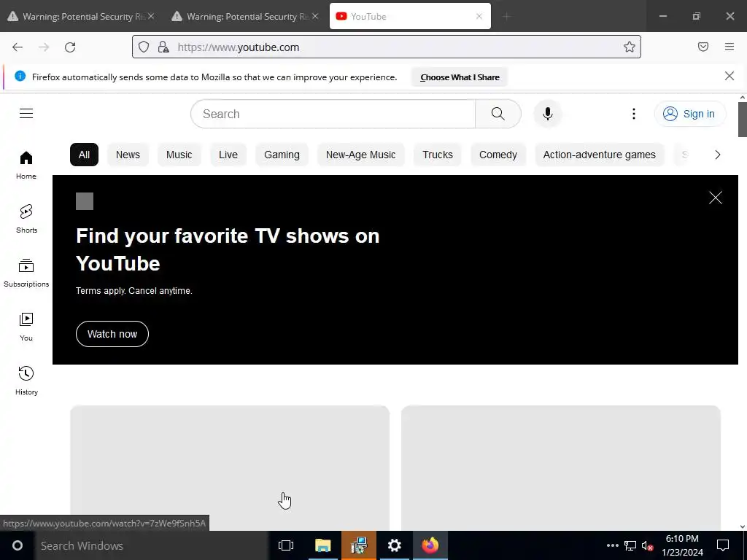This screenshot has width=747, height=560.
Task: Show hidden tray icons overflow
Action: coord(613,545)
